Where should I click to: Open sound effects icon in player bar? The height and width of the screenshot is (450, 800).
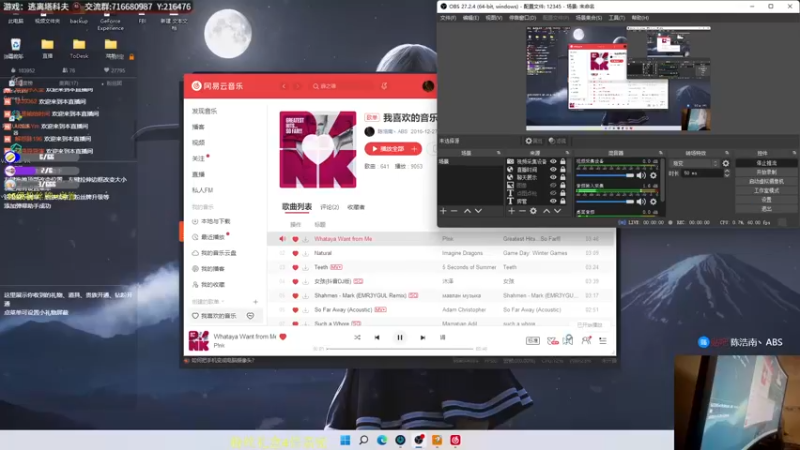[x=552, y=340]
